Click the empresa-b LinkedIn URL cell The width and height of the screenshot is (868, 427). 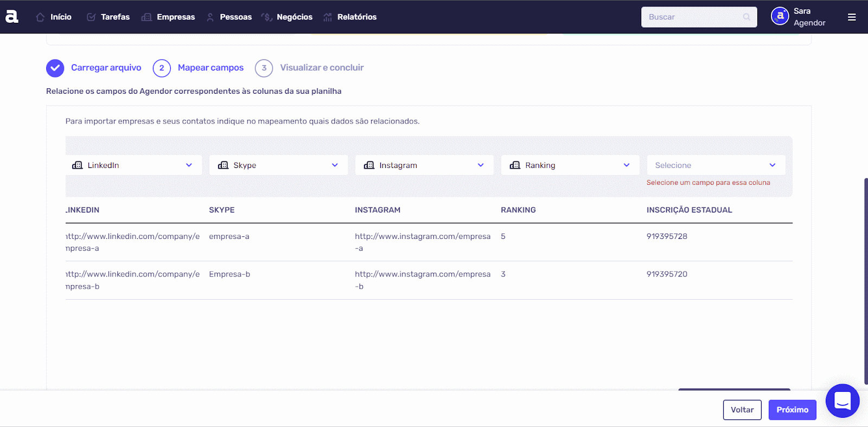(133, 280)
